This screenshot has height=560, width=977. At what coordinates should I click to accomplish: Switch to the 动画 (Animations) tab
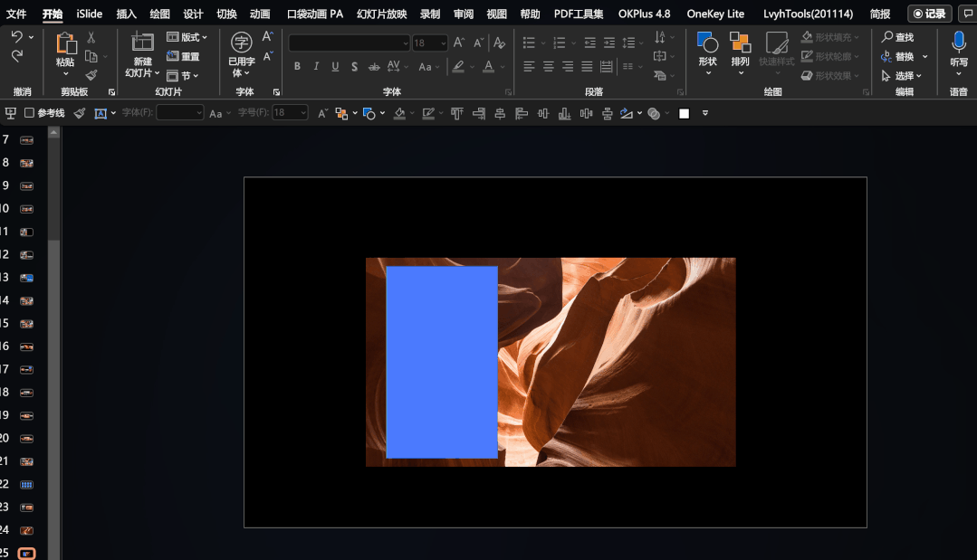260,14
